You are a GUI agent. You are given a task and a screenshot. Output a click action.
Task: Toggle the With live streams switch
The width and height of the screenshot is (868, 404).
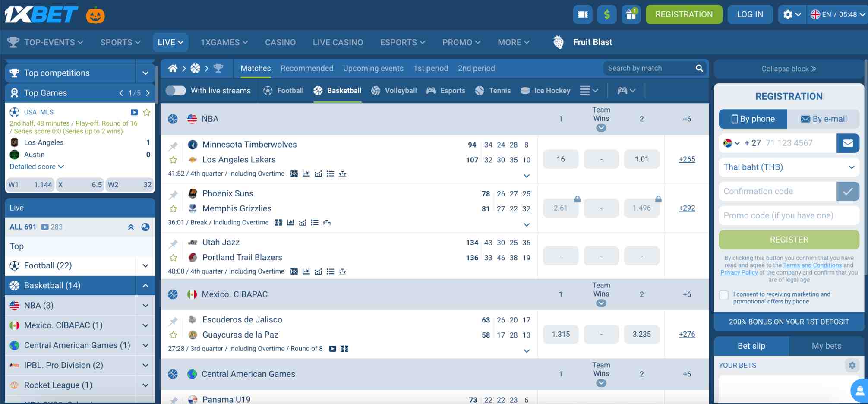(x=175, y=91)
